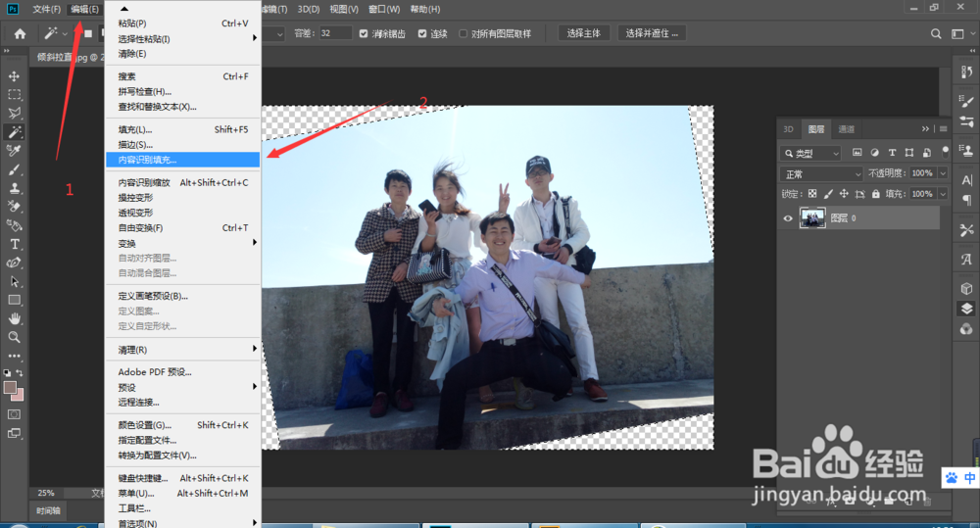Screen dimensions: 980x528
Task: Select the Move tool
Action: tap(14, 76)
